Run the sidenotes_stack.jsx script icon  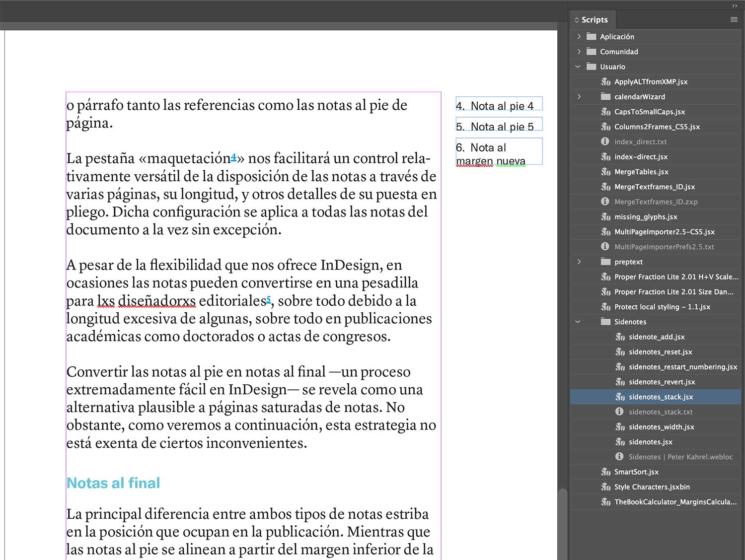(621, 397)
